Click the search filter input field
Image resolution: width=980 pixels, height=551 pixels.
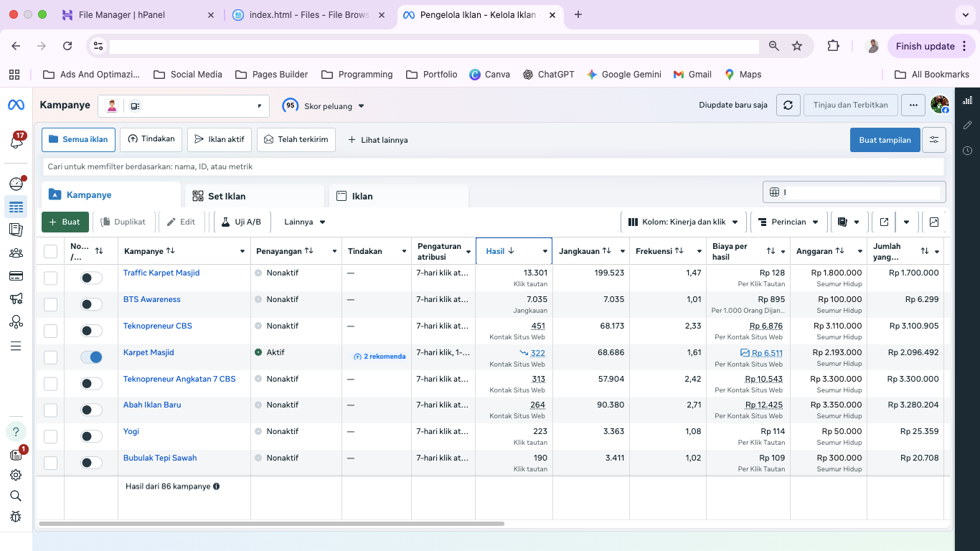492,166
